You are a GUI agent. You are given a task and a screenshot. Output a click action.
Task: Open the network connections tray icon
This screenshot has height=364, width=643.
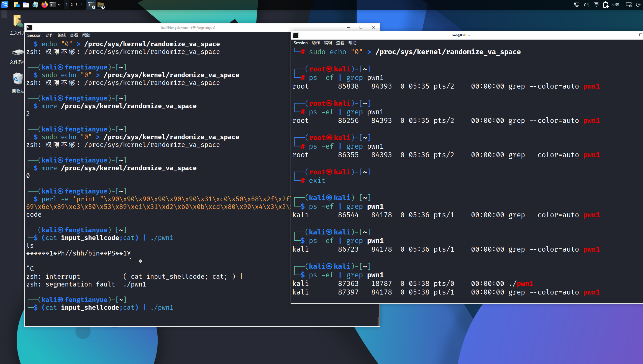(x=577, y=4)
